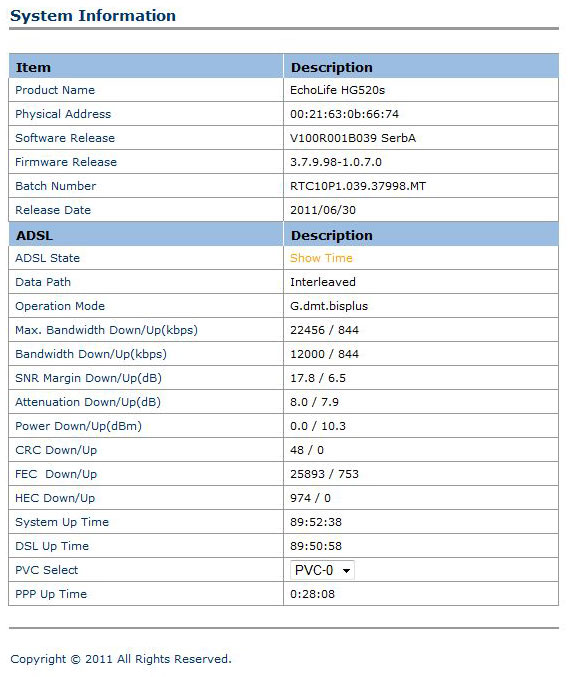Select the Software Release value V100R001B039 SerbA
The width and height of the screenshot is (581, 677).
coord(353,138)
